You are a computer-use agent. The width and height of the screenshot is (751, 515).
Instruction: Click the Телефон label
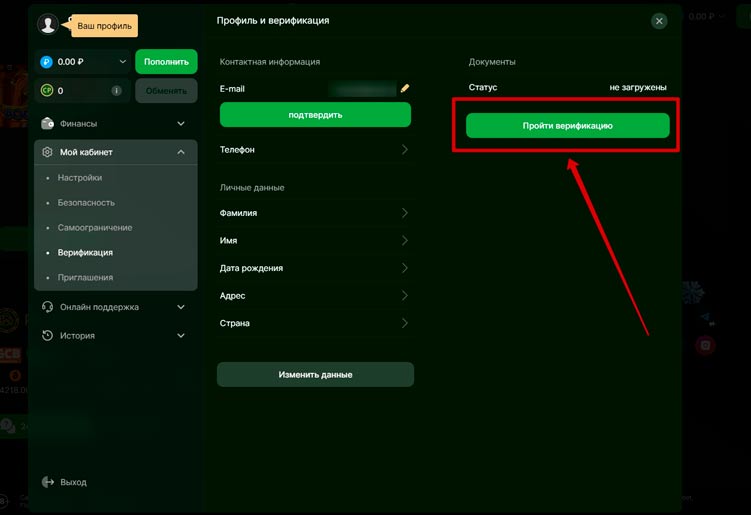(237, 149)
